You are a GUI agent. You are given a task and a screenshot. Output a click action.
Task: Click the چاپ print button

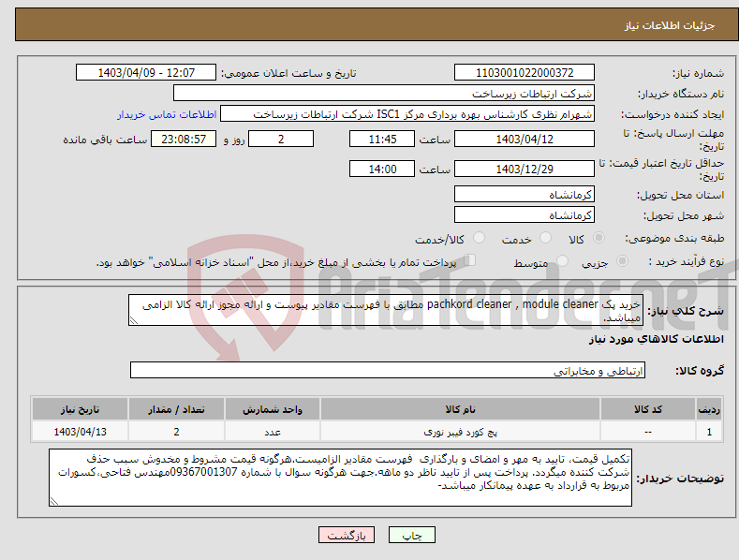412,535
